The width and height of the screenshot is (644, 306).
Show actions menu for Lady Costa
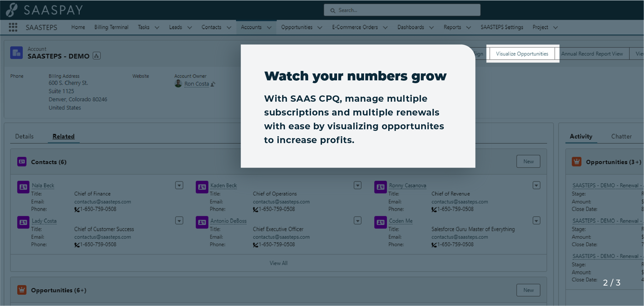tap(179, 221)
